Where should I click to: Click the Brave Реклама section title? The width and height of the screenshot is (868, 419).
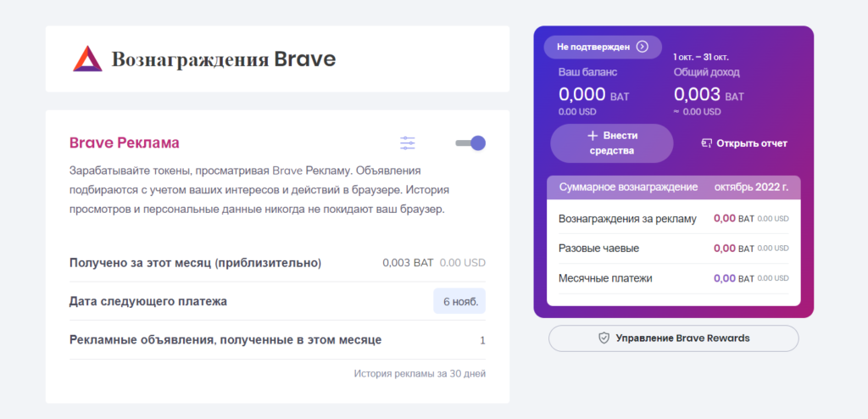124,143
